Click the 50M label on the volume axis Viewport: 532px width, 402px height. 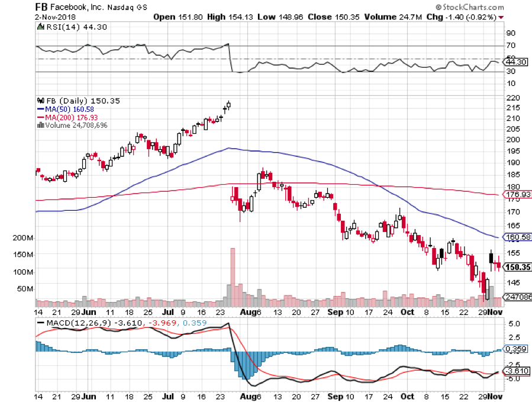click(25, 289)
